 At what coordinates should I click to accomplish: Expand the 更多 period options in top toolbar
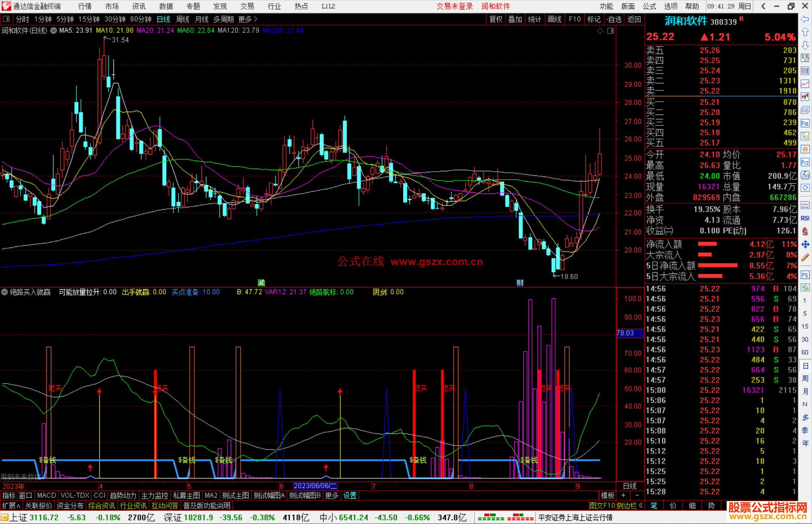click(x=248, y=19)
